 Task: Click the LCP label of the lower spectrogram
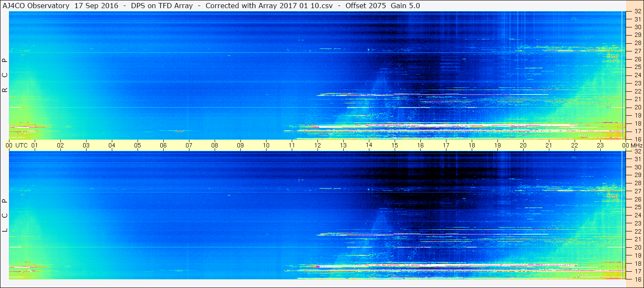click(x=5, y=216)
